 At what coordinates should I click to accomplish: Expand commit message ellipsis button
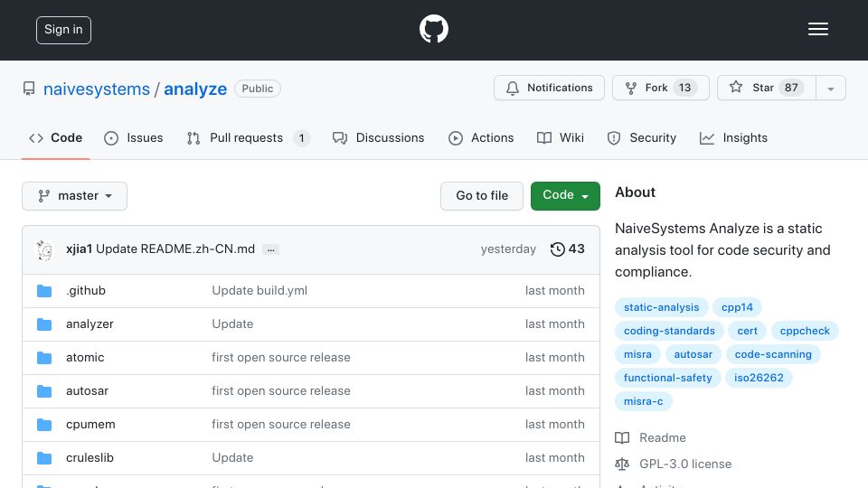[x=270, y=249]
